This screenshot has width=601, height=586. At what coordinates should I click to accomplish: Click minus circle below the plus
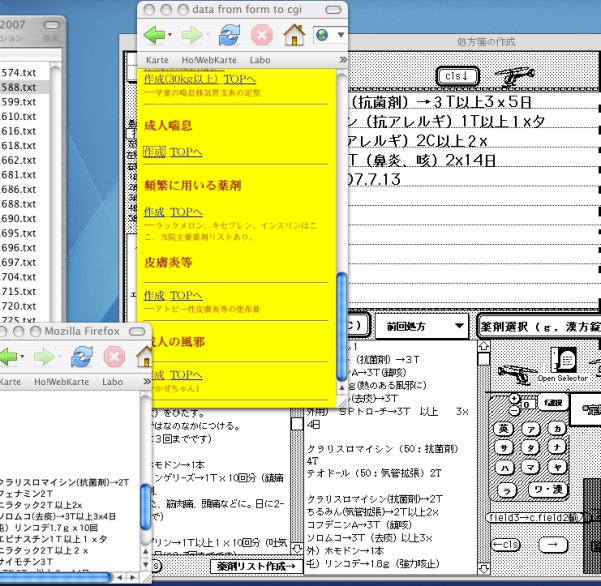pos(514,410)
